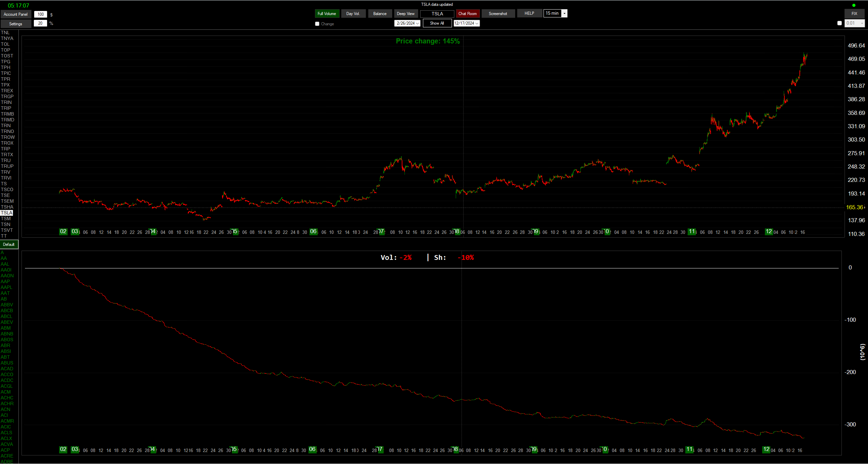Select TNL in the ticker list
The image size is (868, 464).
[5, 32]
